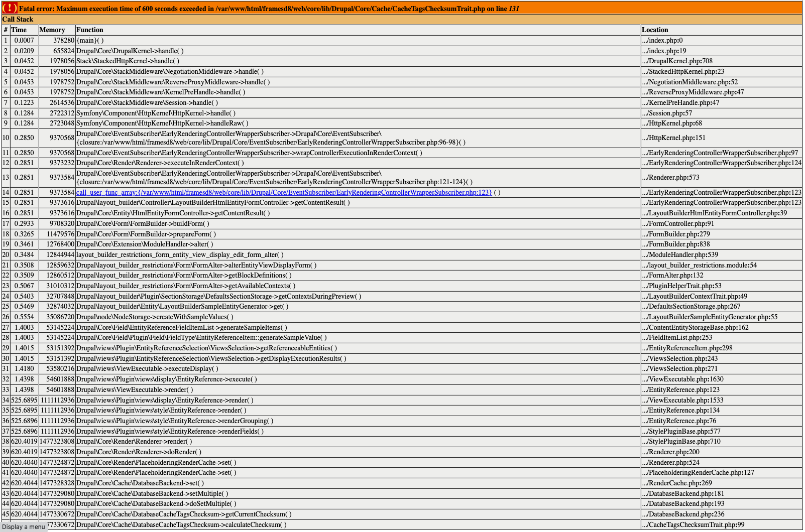Select the ViewsSelection->getReferenceableEntities( ) cell
Screen dimensions: 805x532
(x=358, y=348)
